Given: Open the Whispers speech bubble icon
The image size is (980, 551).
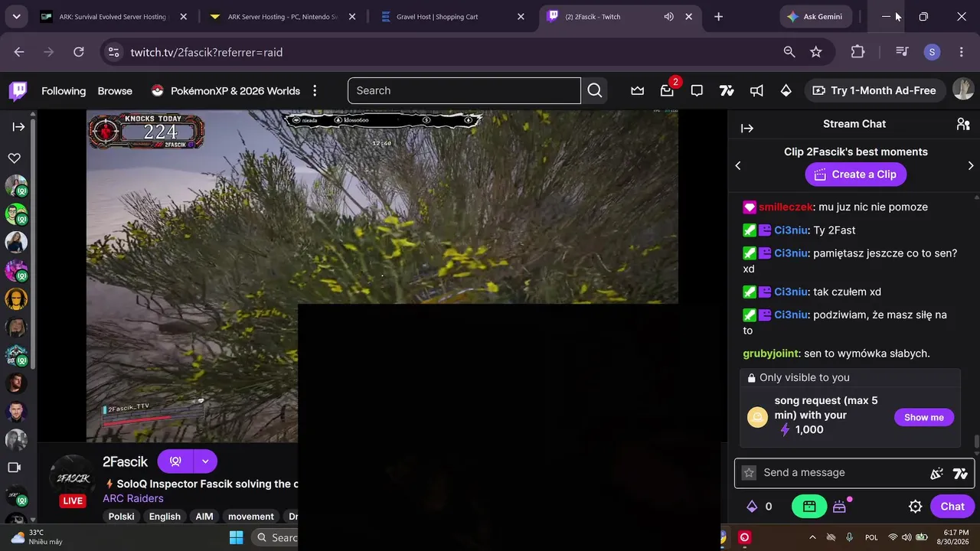Looking at the screenshot, I should 697,90.
